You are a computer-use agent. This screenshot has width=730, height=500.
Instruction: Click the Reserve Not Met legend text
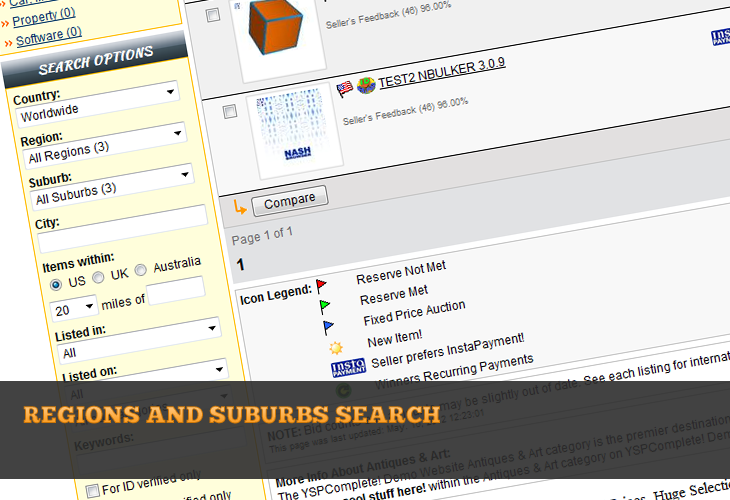click(401, 272)
